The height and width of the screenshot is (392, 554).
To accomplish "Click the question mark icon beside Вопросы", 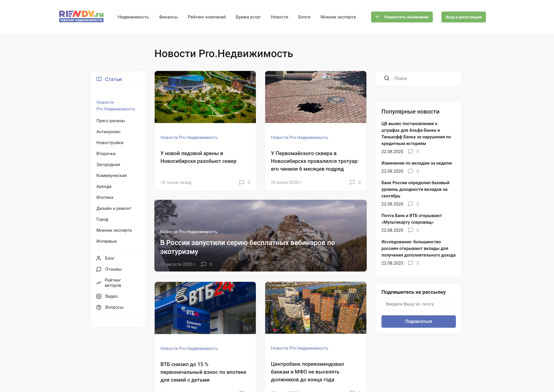I will tap(99, 307).
